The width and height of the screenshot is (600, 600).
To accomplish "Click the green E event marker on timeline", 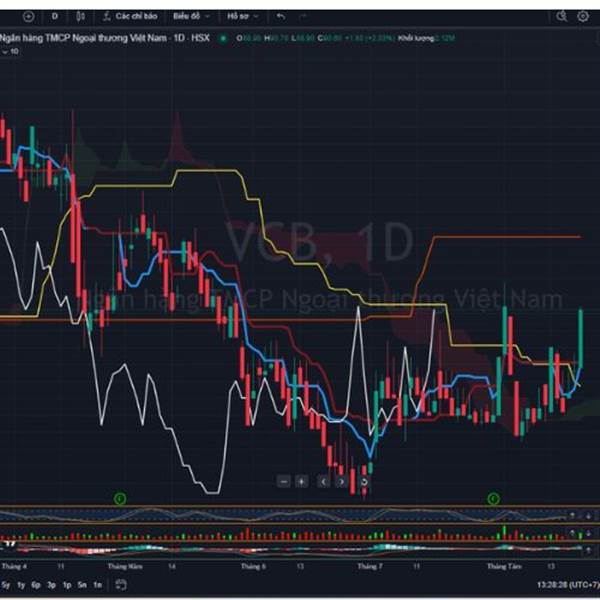I will coord(119,497).
